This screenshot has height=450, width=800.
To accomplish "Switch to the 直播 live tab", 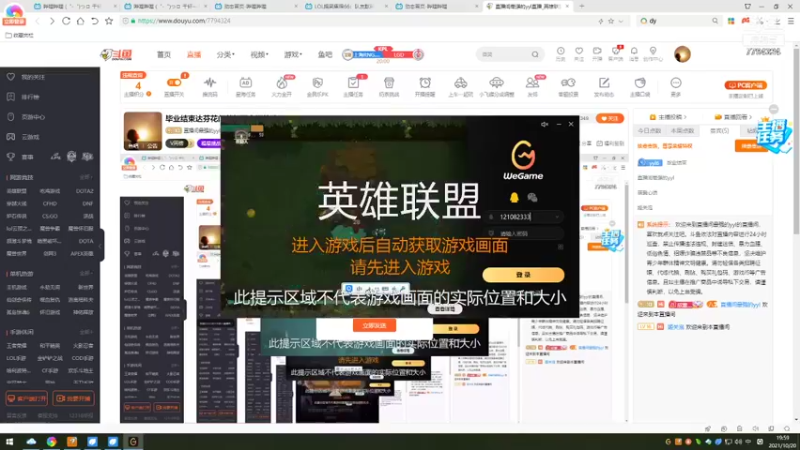I will (x=194, y=55).
